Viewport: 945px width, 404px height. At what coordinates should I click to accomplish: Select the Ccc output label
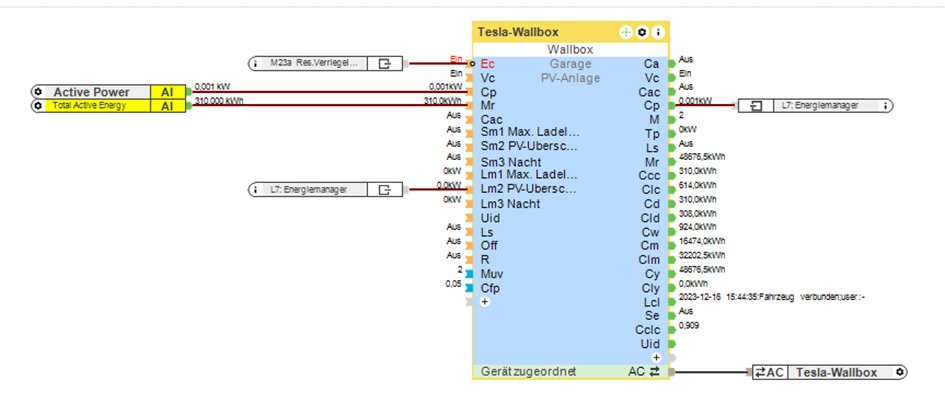pyautogui.click(x=650, y=176)
